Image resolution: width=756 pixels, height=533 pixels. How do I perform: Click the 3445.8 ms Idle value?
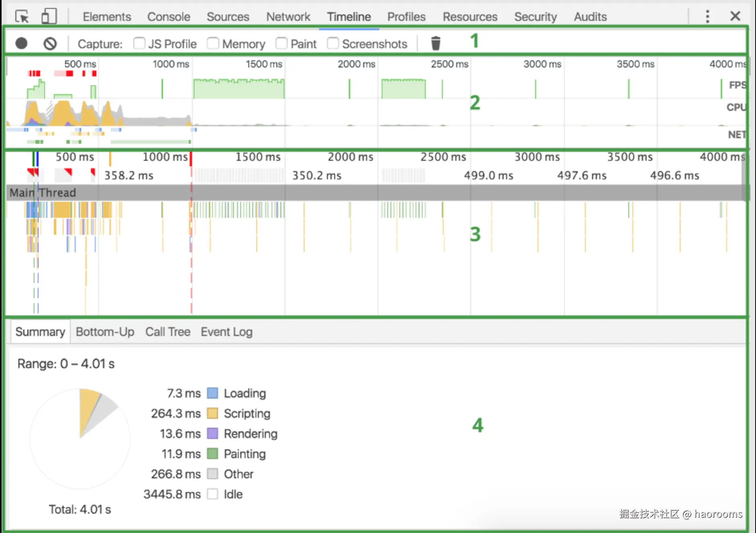tap(172, 494)
